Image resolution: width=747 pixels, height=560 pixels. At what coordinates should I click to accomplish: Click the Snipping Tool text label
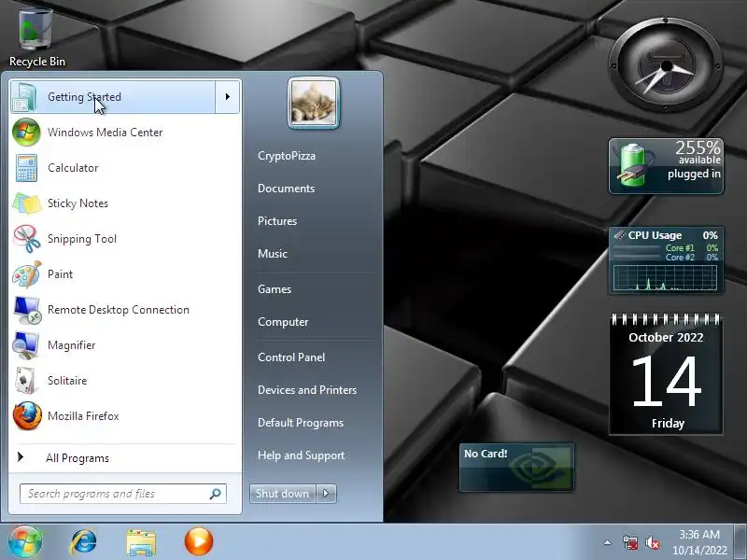pyautogui.click(x=82, y=239)
